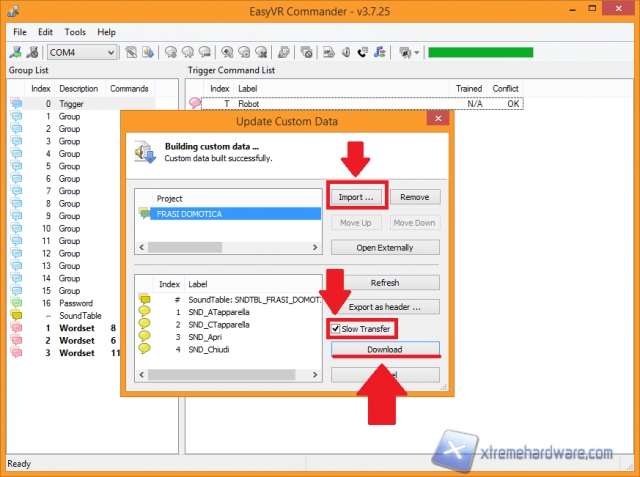Image resolution: width=640 pixels, height=477 pixels.
Task: Click the Export as header button
Action: 385,307
